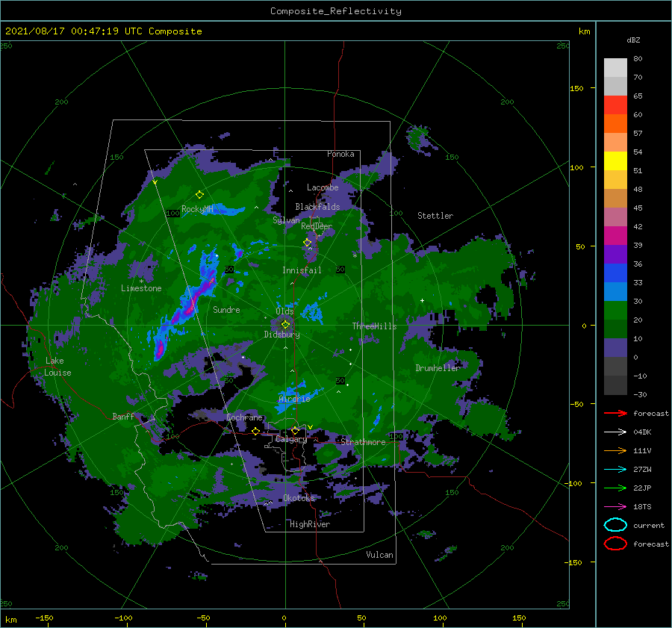This screenshot has height=628, width=672.
Task: Click the asterisk marker above Limestone
Action: click(x=141, y=282)
